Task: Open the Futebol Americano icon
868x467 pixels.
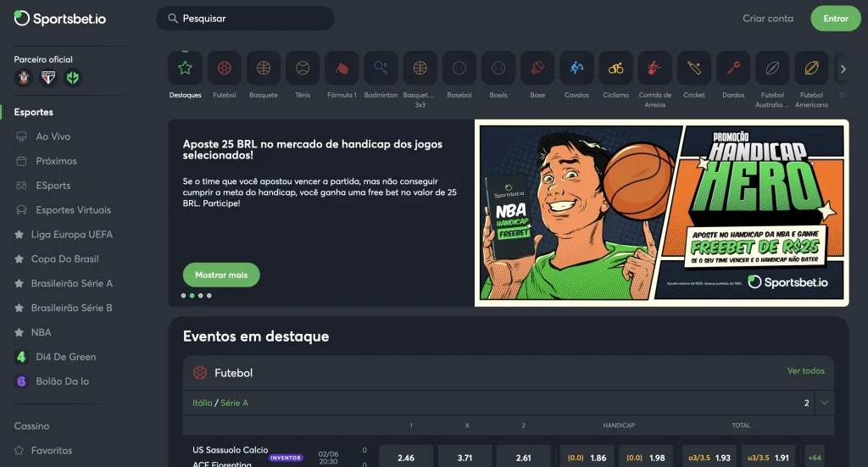Action: [811, 69]
